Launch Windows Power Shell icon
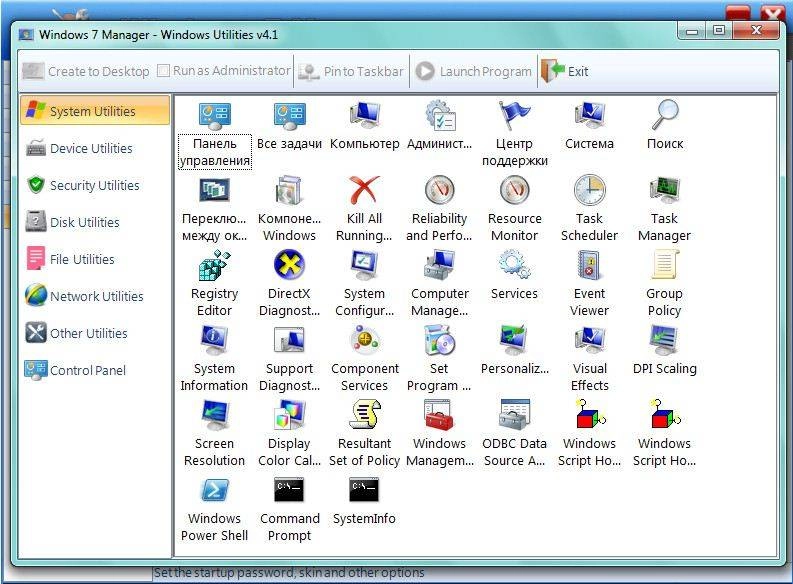 point(214,490)
